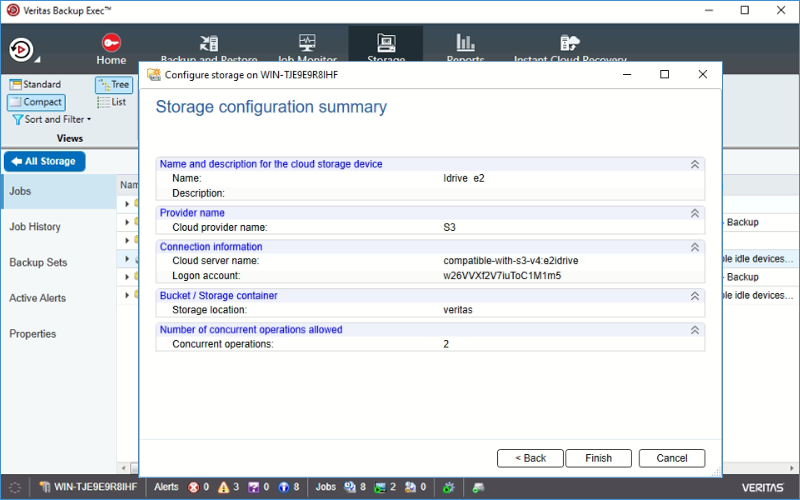This screenshot has height=500, width=800.
Task: Collapse the Bucket / Storage container section
Action: pyautogui.click(x=694, y=296)
